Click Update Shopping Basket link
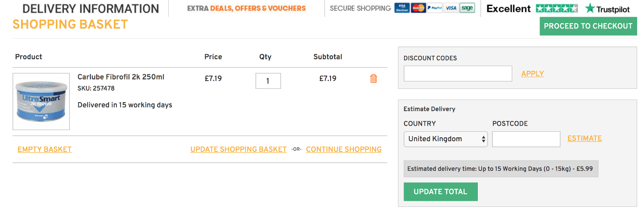Image resolution: width=644 pixels, height=209 pixels. [238, 149]
